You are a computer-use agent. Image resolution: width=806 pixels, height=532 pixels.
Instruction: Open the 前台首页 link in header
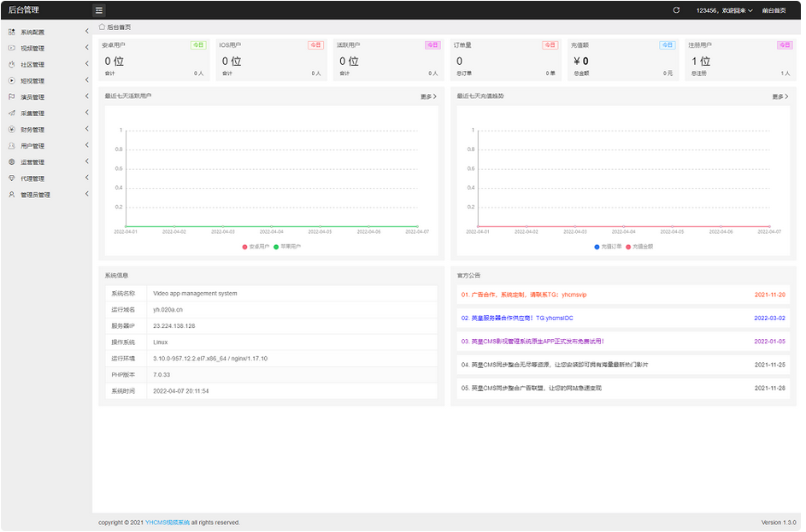(774, 10)
